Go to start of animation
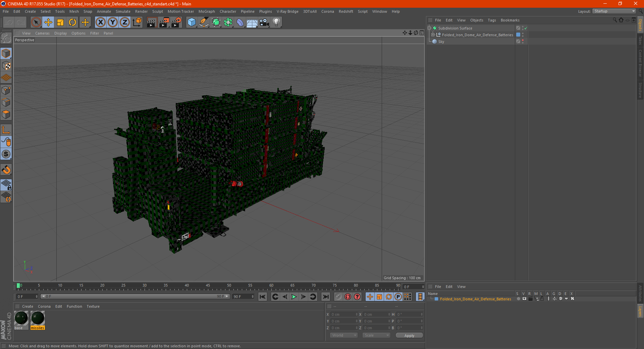The image size is (644, 349). click(x=263, y=297)
